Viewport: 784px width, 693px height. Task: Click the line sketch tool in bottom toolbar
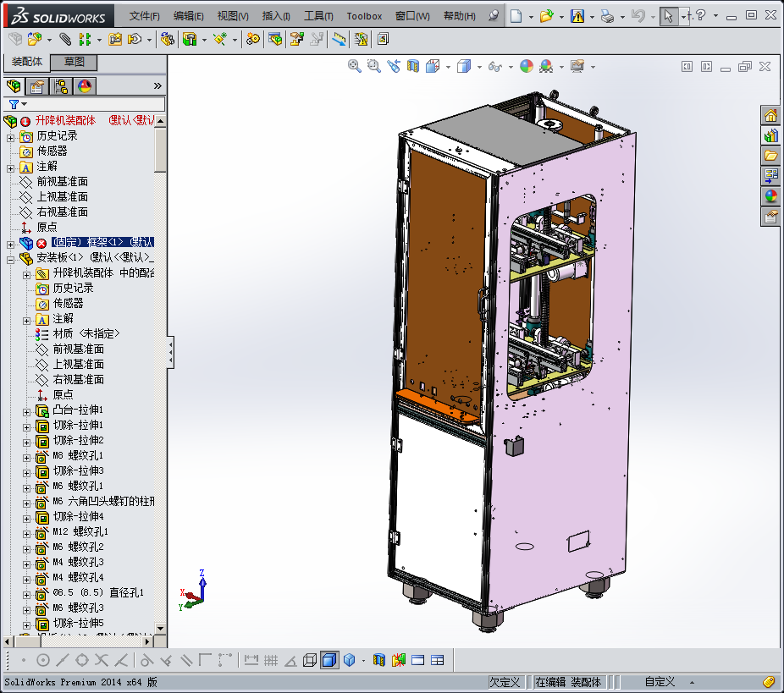coord(63,661)
